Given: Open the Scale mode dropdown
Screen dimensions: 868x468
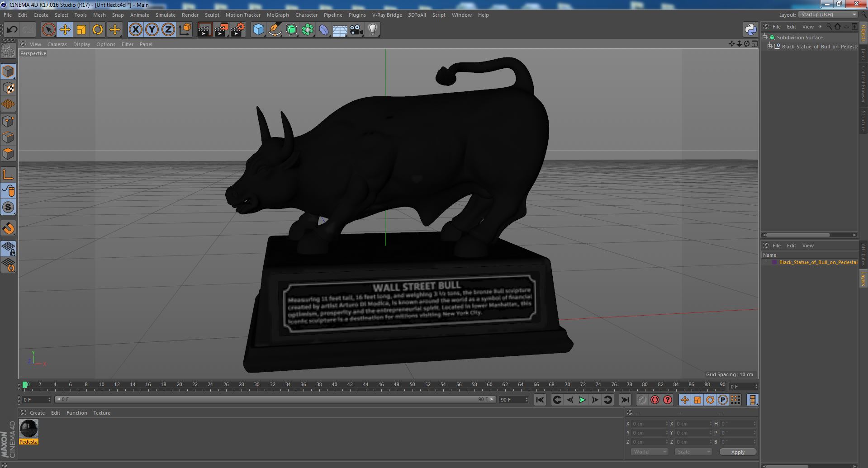Looking at the screenshot, I should tap(693, 452).
